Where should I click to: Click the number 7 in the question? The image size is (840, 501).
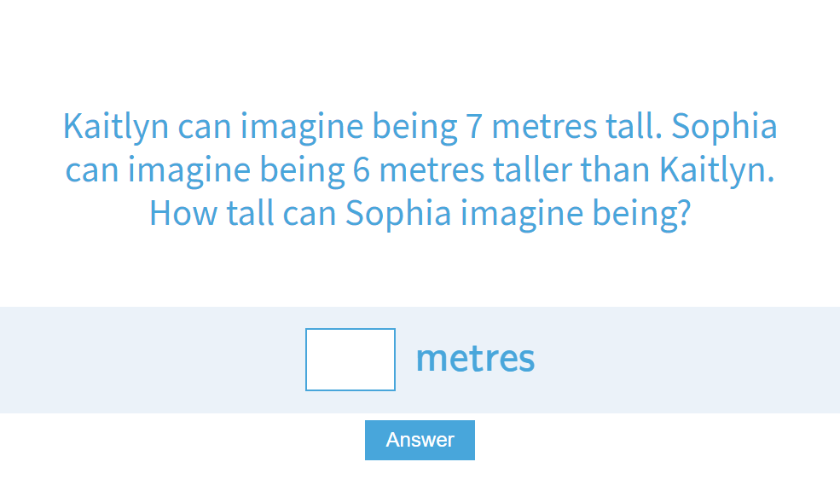tap(475, 128)
